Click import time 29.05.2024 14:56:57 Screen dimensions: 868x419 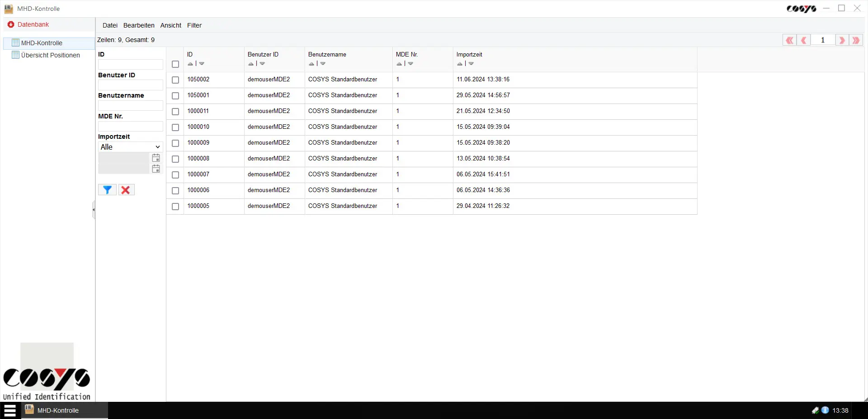483,95
